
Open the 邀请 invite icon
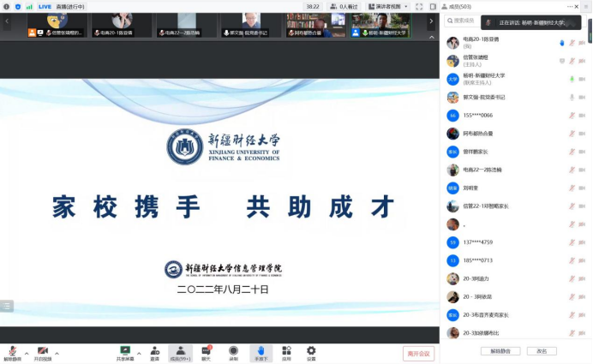click(x=154, y=350)
